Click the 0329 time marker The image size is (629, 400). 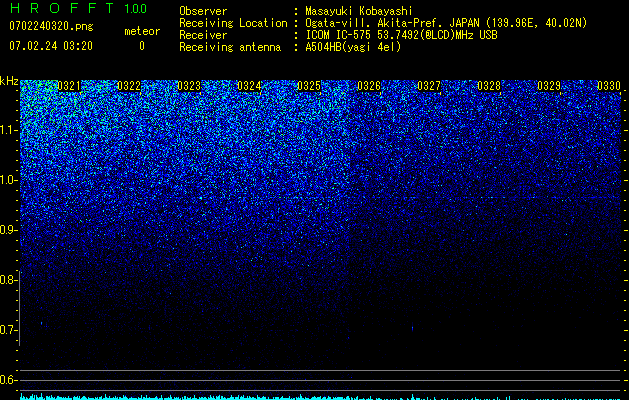tap(549, 86)
